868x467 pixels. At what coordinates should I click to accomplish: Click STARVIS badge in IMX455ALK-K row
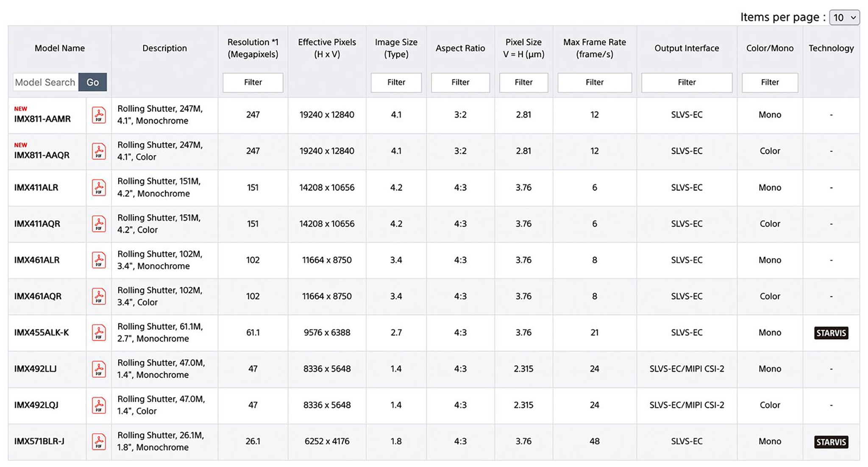tap(831, 333)
